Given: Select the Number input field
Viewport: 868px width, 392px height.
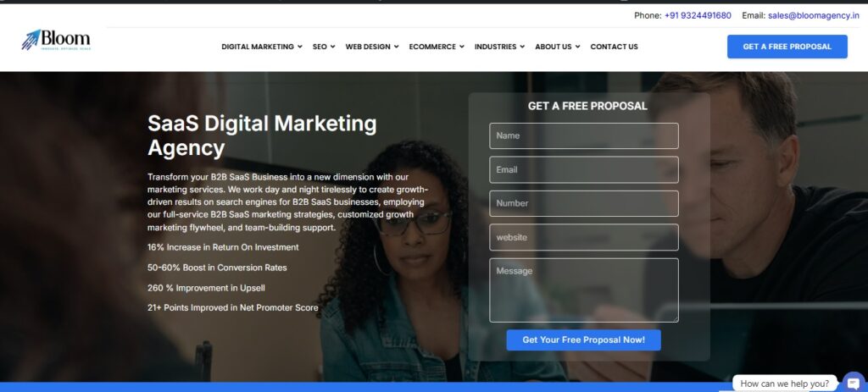Looking at the screenshot, I should (583, 203).
